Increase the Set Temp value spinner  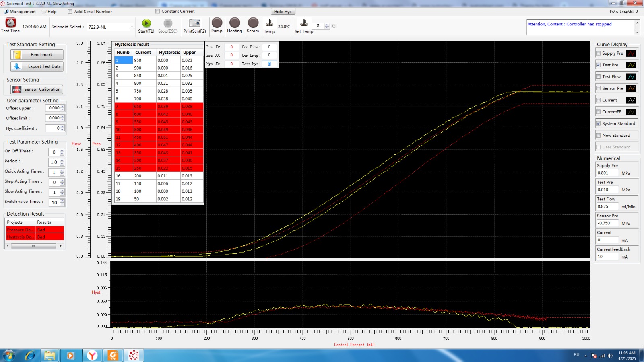pos(327,25)
